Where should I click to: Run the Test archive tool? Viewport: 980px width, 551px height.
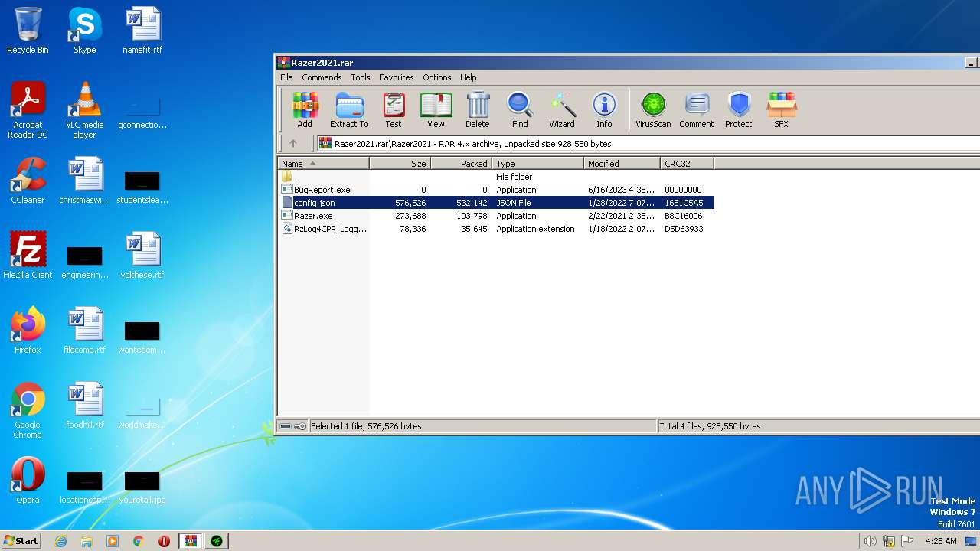tap(394, 109)
